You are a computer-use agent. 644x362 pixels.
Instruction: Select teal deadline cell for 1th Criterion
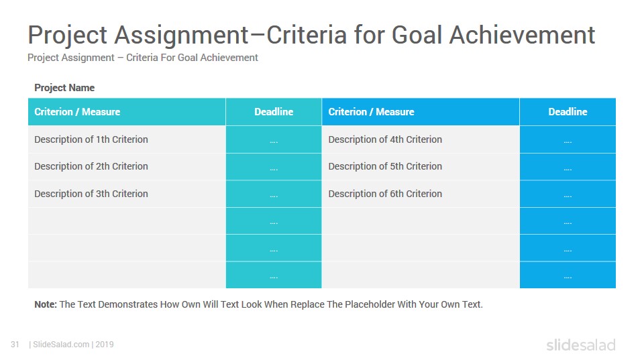274,139
